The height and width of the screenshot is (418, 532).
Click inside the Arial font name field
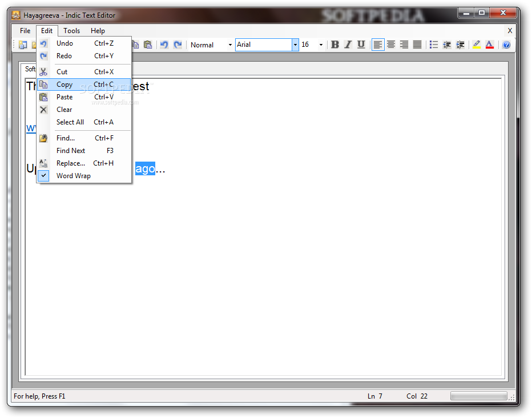click(x=264, y=45)
